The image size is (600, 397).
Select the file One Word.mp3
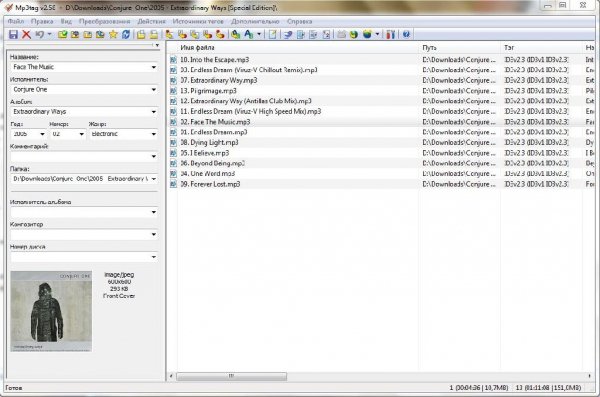pos(208,173)
